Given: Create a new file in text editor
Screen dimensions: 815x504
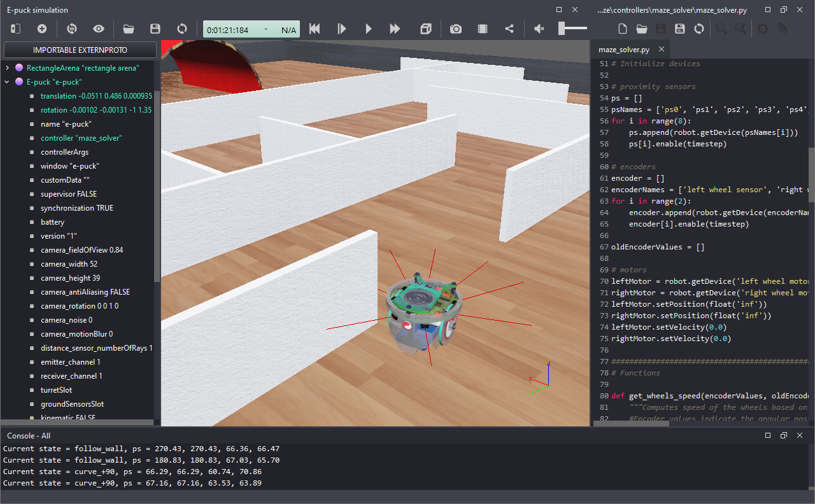Looking at the screenshot, I should tap(623, 29).
